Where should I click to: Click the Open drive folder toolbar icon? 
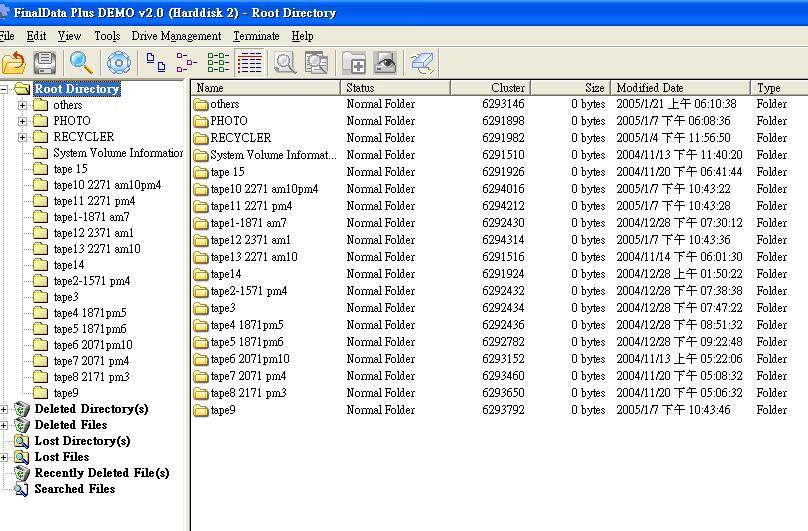click(14, 63)
